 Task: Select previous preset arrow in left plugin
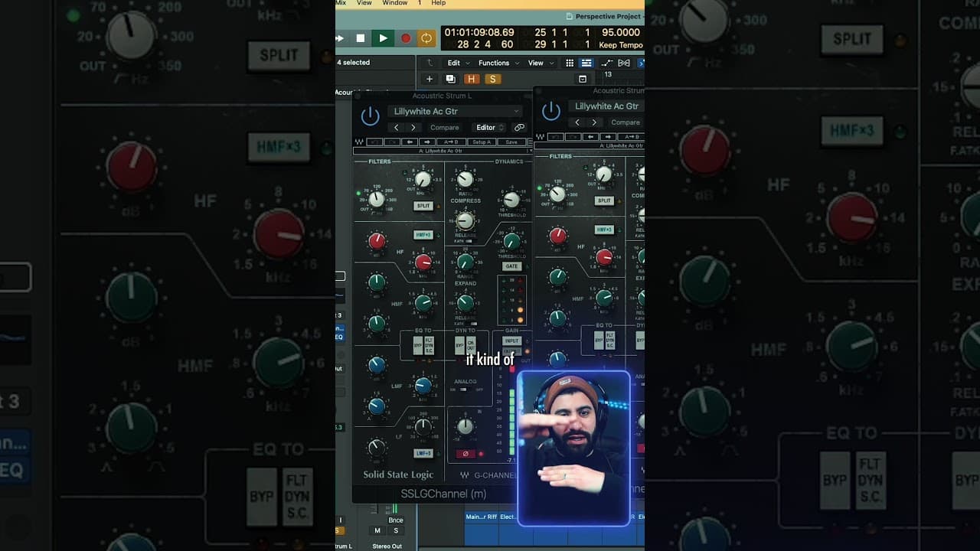pyautogui.click(x=396, y=128)
